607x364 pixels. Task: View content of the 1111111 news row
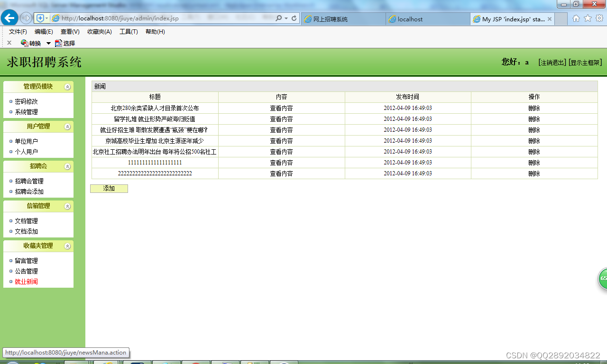[x=281, y=163]
